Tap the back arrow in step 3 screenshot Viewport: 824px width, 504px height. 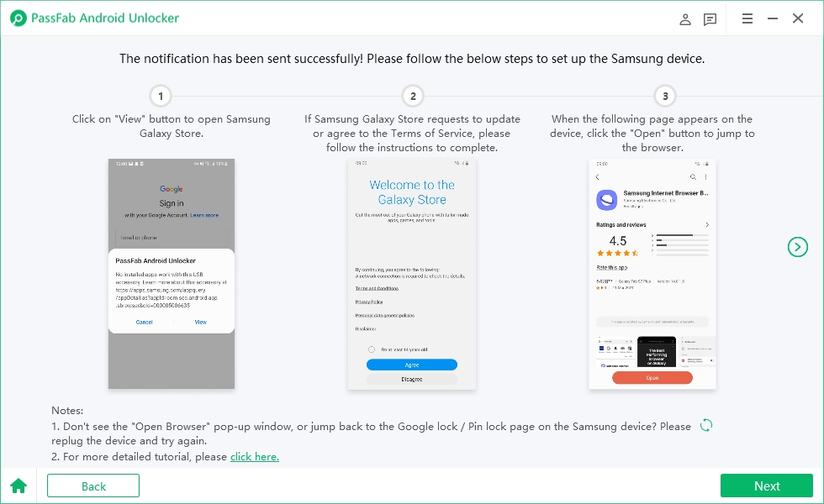(597, 177)
